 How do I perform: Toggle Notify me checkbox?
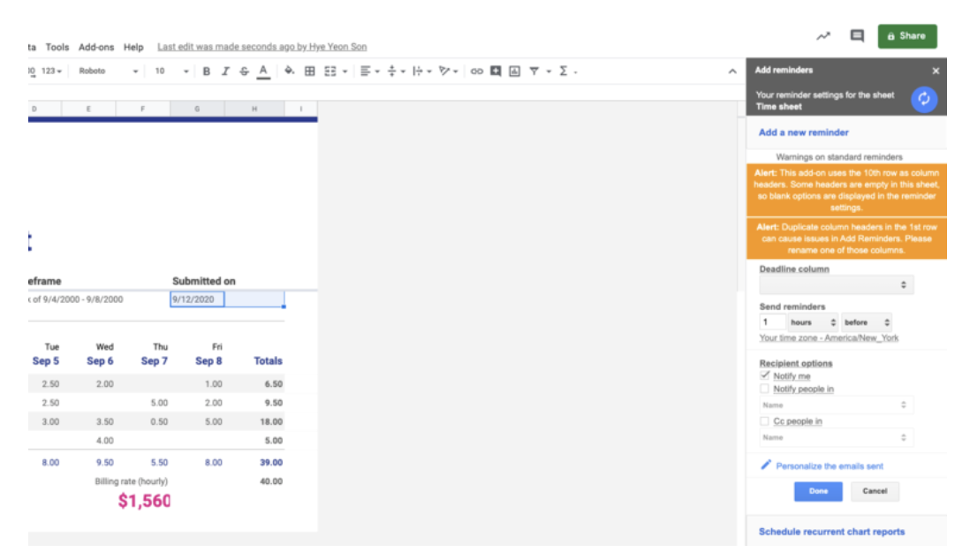tap(765, 375)
